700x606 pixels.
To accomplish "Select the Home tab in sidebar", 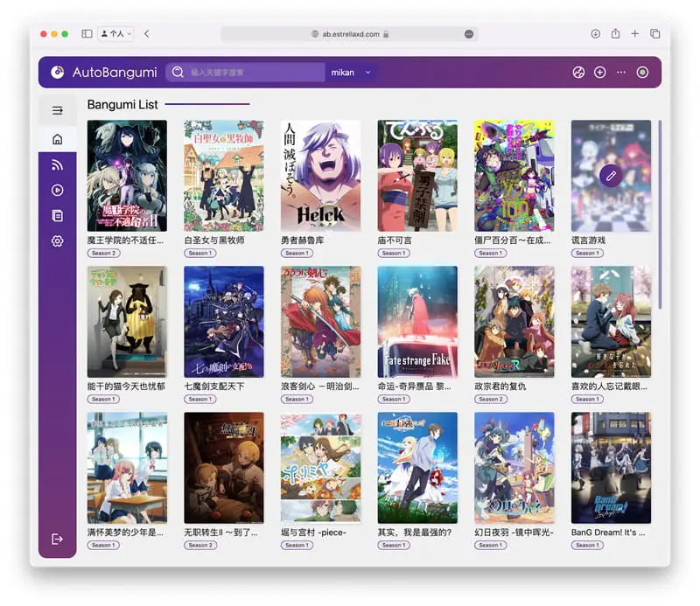I will 57,139.
